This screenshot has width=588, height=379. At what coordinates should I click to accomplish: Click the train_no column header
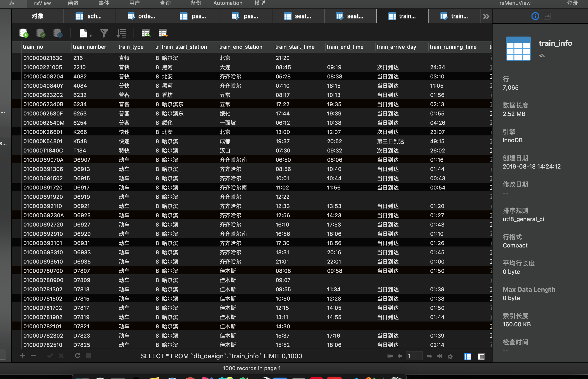pos(46,47)
